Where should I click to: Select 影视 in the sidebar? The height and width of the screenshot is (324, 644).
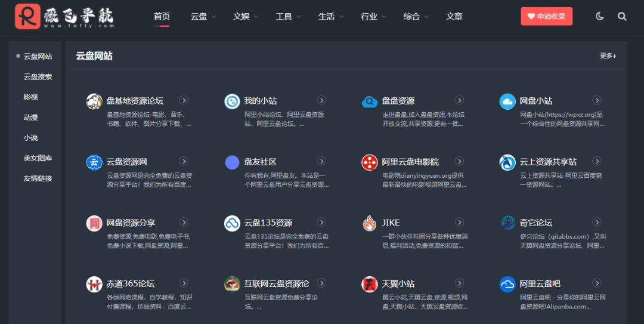pyautogui.click(x=31, y=97)
